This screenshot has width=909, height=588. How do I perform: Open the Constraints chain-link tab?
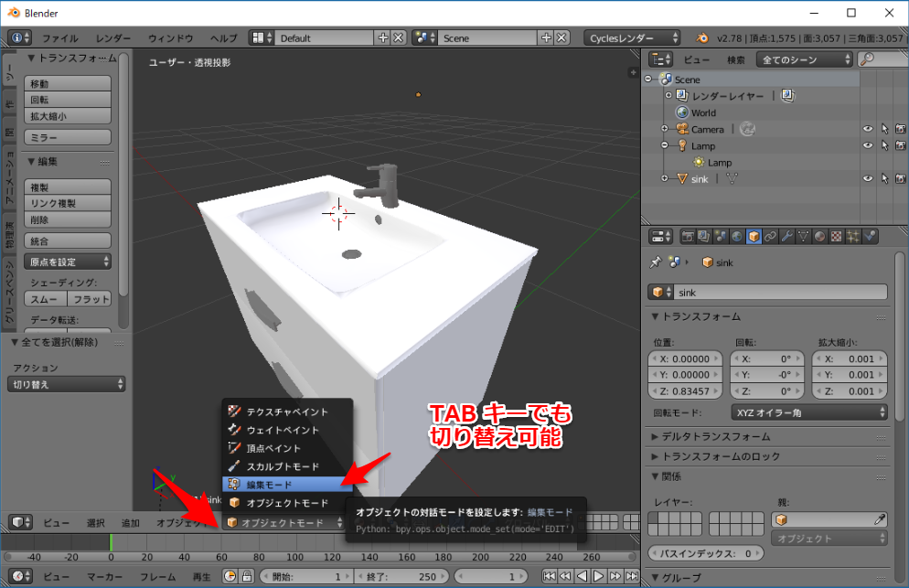[x=770, y=236]
